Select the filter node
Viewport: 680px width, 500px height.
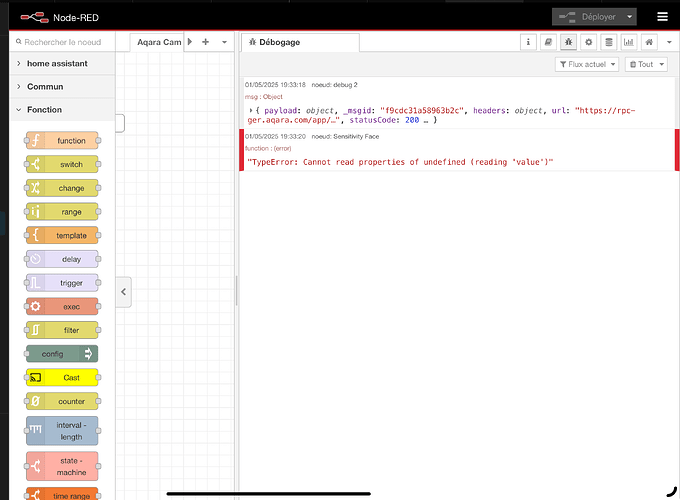pyautogui.click(x=62, y=330)
